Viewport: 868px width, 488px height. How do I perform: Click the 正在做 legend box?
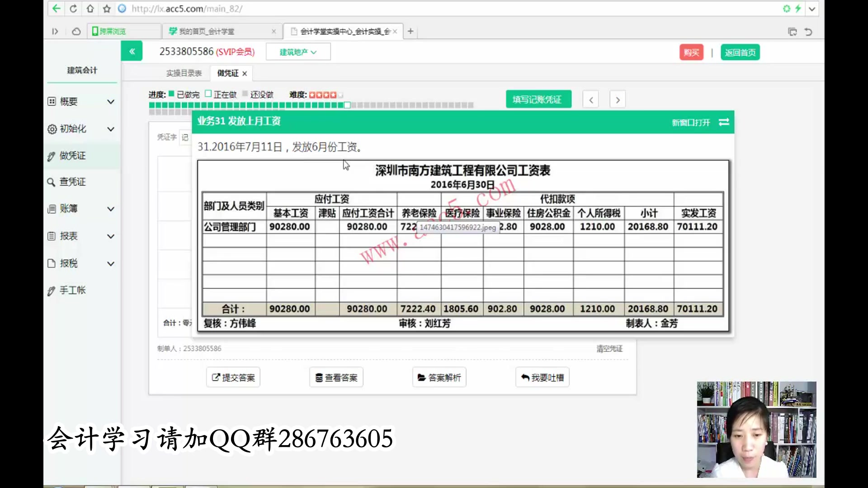(208, 94)
